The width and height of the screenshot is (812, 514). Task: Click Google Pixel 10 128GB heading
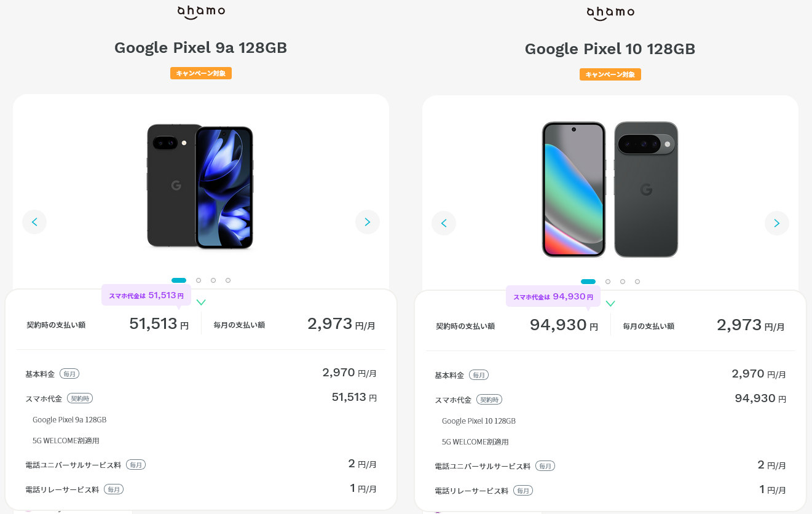(x=610, y=49)
